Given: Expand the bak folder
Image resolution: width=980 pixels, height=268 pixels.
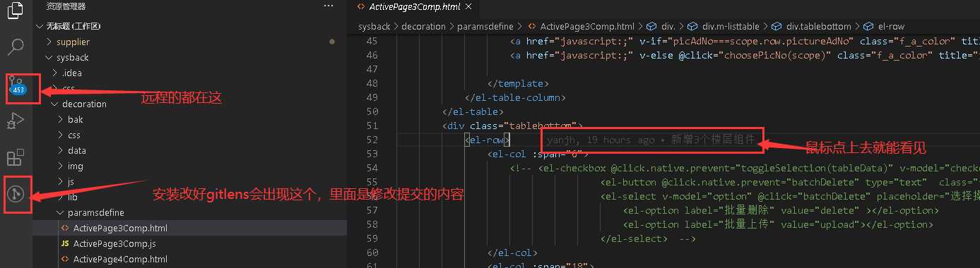Looking at the screenshot, I should pos(61,119).
